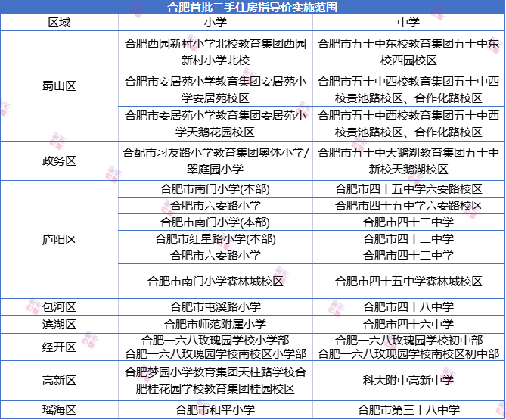Click 四十五中学六安路校区 beside 南门小学(本部)
Screen dimensions: 506x420
pyautogui.click(x=408, y=189)
